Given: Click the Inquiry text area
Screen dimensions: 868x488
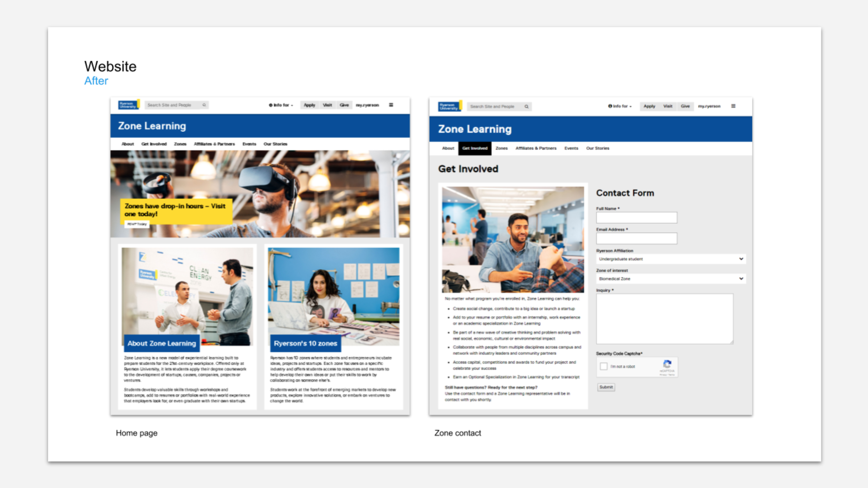Looking at the screenshot, I should (665, 319).
